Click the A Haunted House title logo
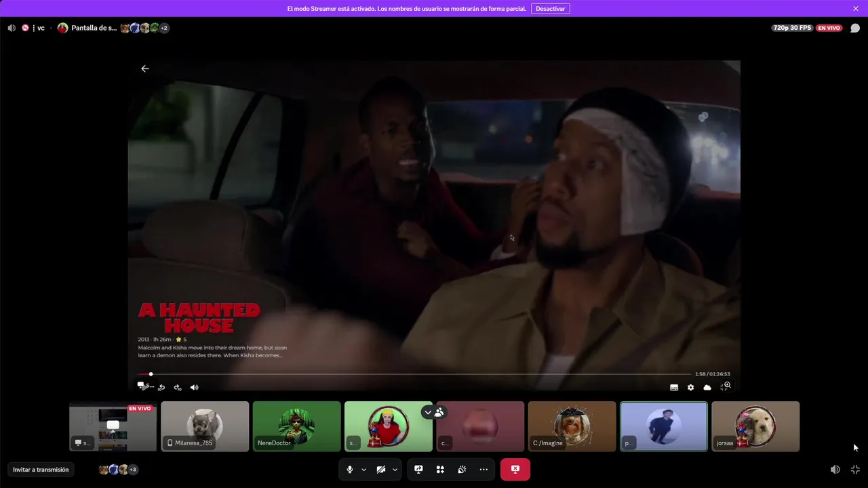The image size is (868, 488). pos(199,318)
